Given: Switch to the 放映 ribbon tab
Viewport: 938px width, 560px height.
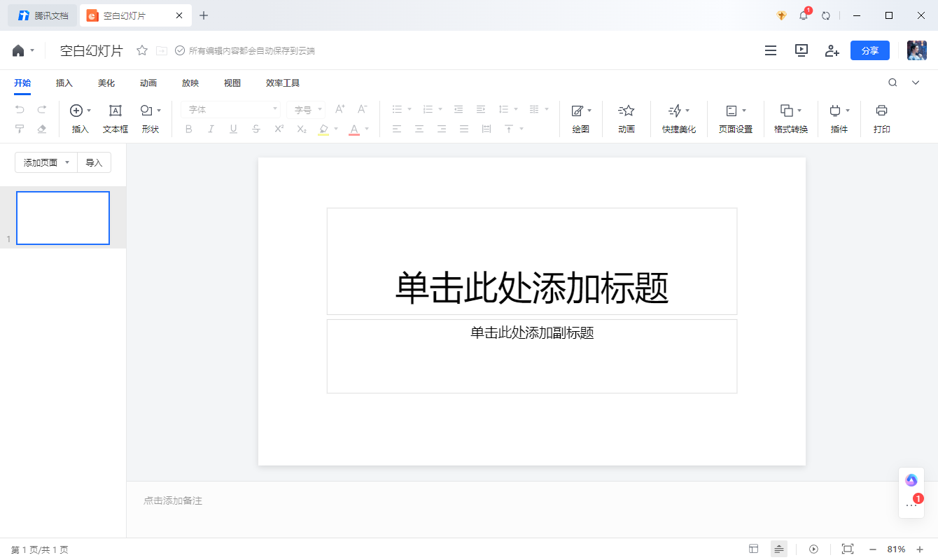Looking at the screenshot, I should (x=190, y=83).
